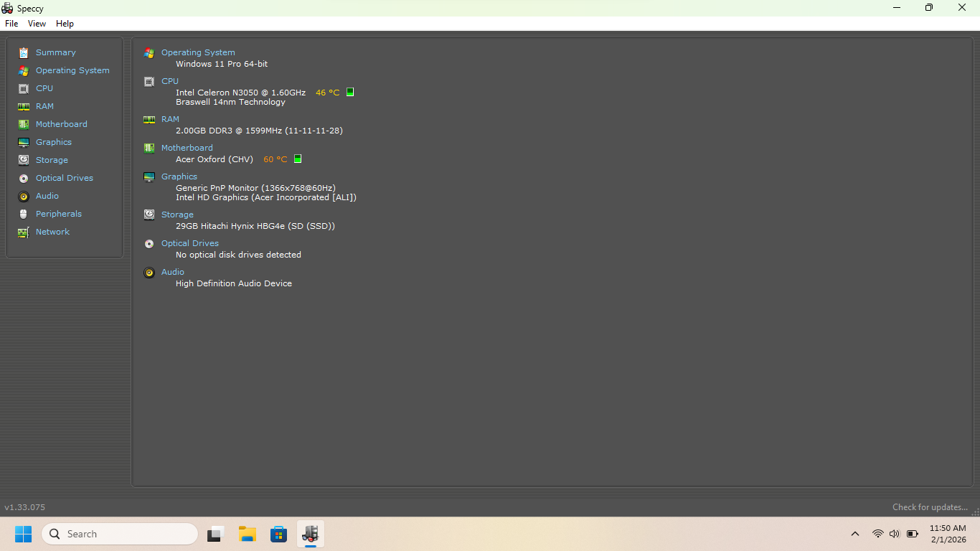980x551 pixels.
Task: Click the version number v1.33.075
Action: (x=24, y=507)
